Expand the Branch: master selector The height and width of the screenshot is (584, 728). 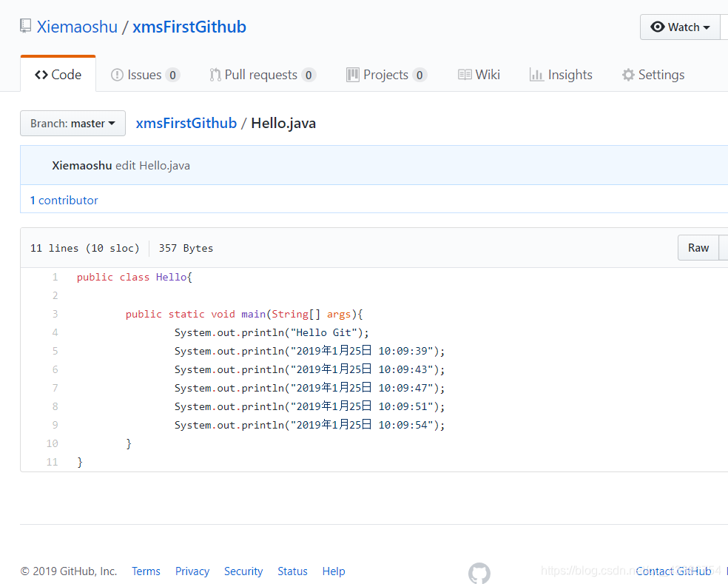pyautogui.click(x=73, y=123)
